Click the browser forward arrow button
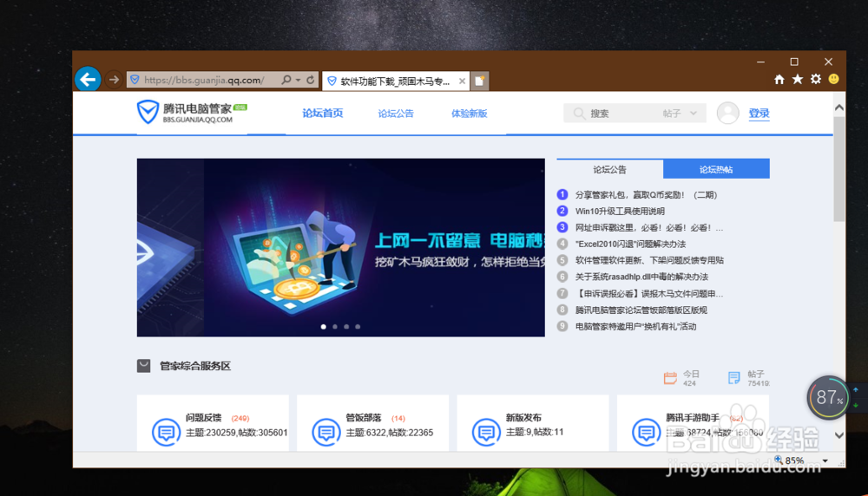The width and height of the screenshot is (868, 496). 114,80
